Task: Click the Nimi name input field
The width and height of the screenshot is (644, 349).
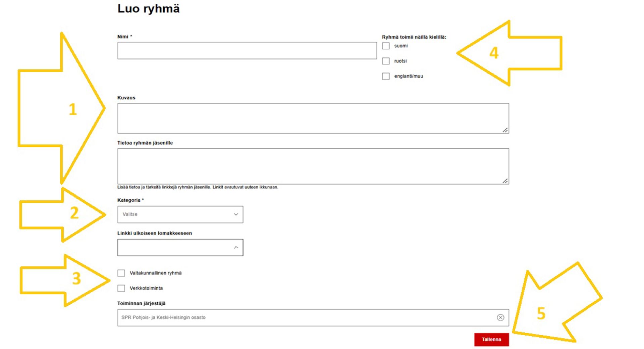Action: point(247,51)
